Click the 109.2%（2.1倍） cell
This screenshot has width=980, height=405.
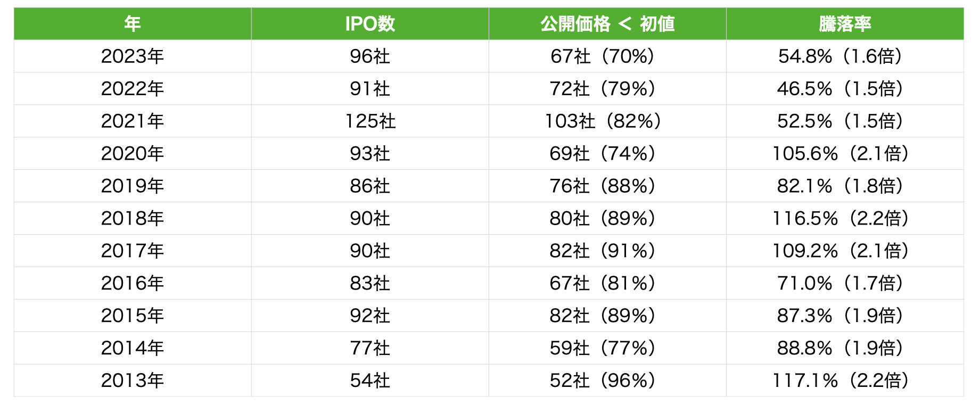pyautogui.click(x=841, y=251)
